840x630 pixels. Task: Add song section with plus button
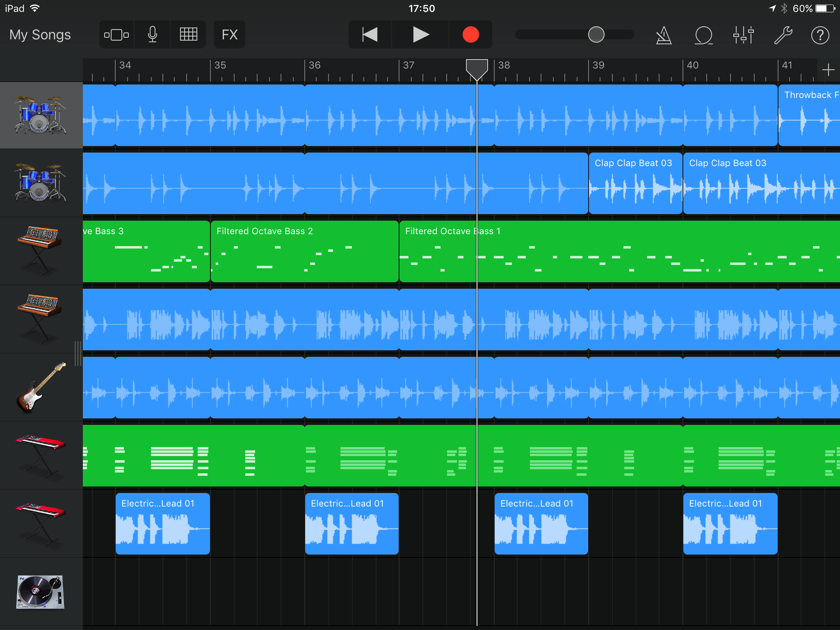pos(829,70)
